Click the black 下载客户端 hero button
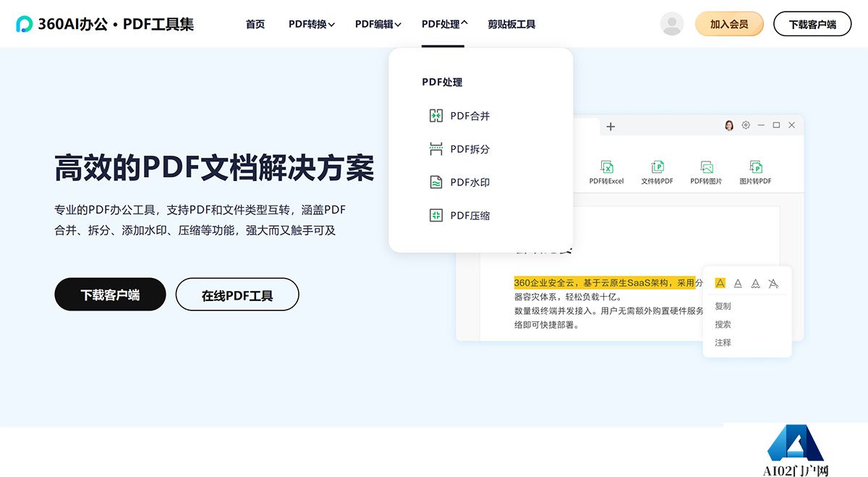 coord(110,295)
